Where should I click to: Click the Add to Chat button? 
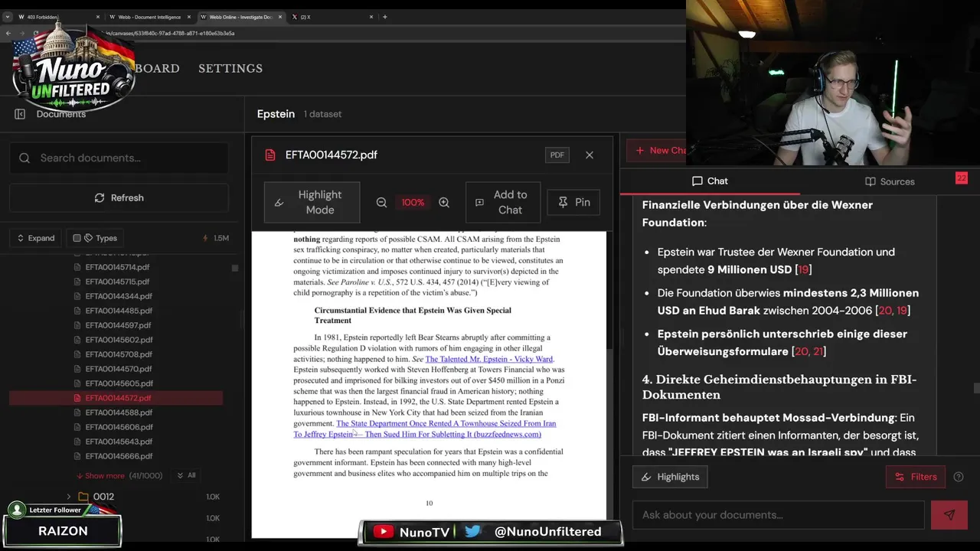[503, 203]
